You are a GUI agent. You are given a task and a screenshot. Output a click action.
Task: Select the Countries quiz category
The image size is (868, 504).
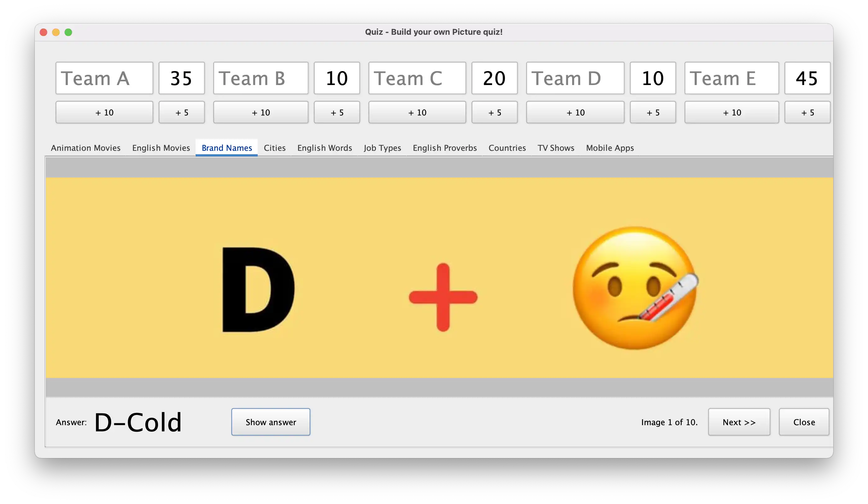(x=507, y=148)
